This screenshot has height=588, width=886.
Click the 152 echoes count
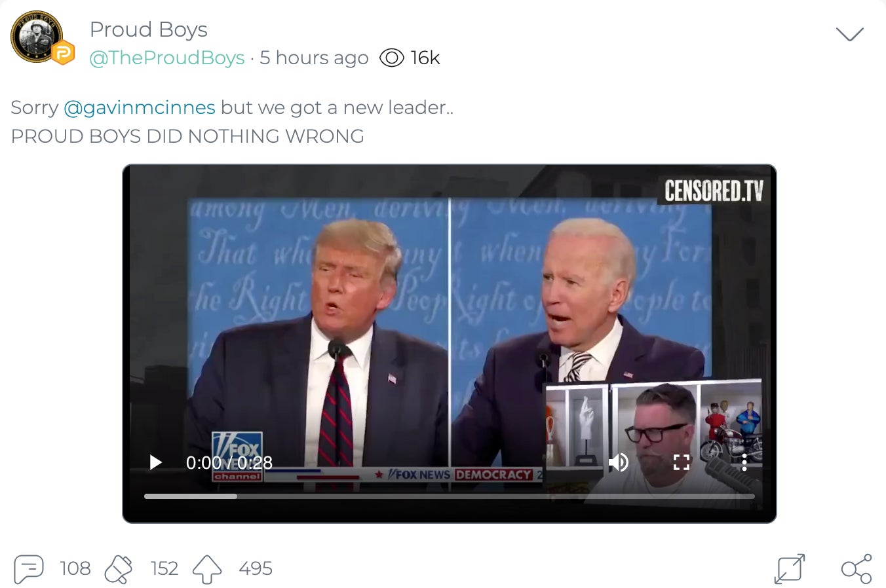click(164, 568)
